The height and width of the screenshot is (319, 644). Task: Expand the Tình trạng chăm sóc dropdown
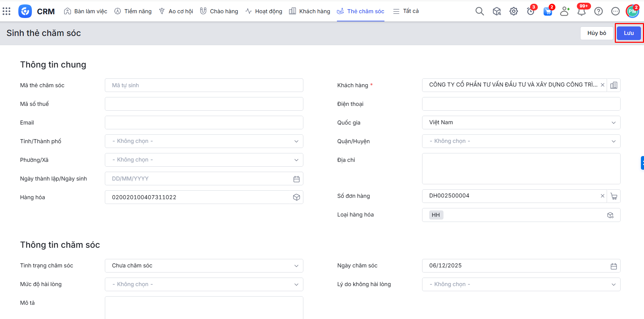204,266
